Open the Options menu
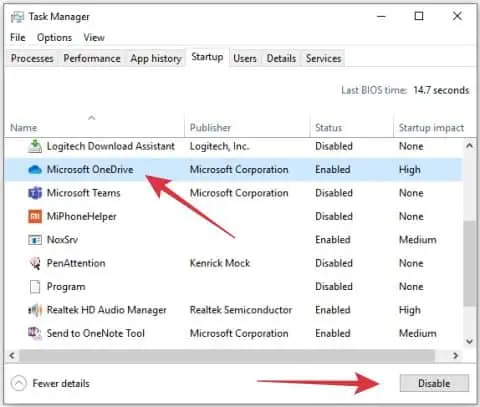The image size is (480, 407). coord(54,38)
